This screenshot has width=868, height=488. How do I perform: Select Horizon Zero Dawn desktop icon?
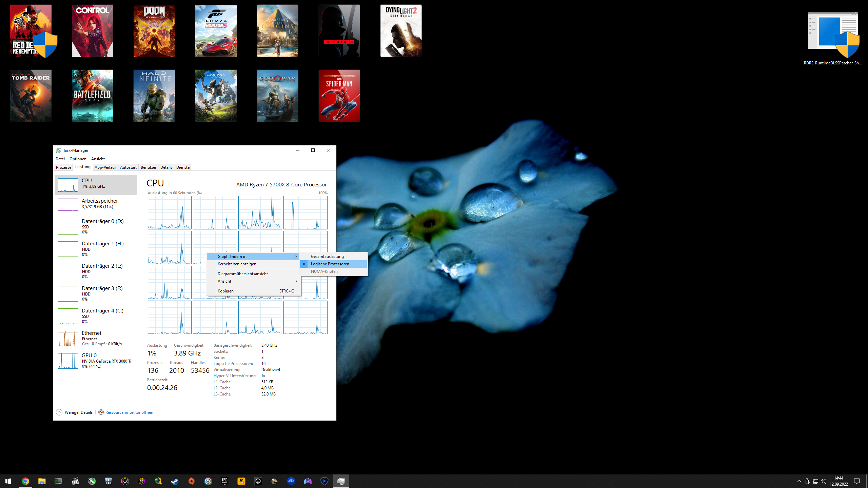[x=216, y=96]
